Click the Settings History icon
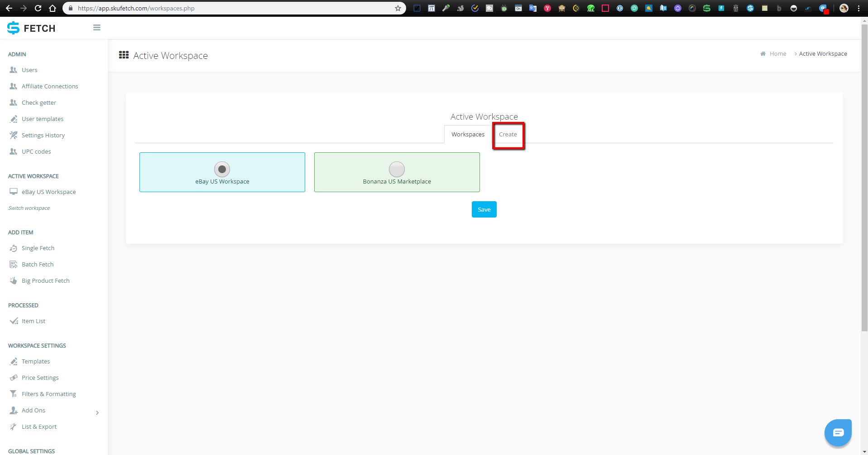The width and height of the screenshot is (868, 455). click(14, 135)
